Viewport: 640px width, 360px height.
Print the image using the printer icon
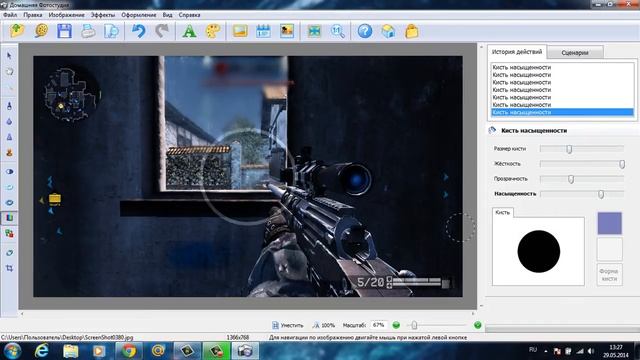pyautogui.click(x=88, y=31)
